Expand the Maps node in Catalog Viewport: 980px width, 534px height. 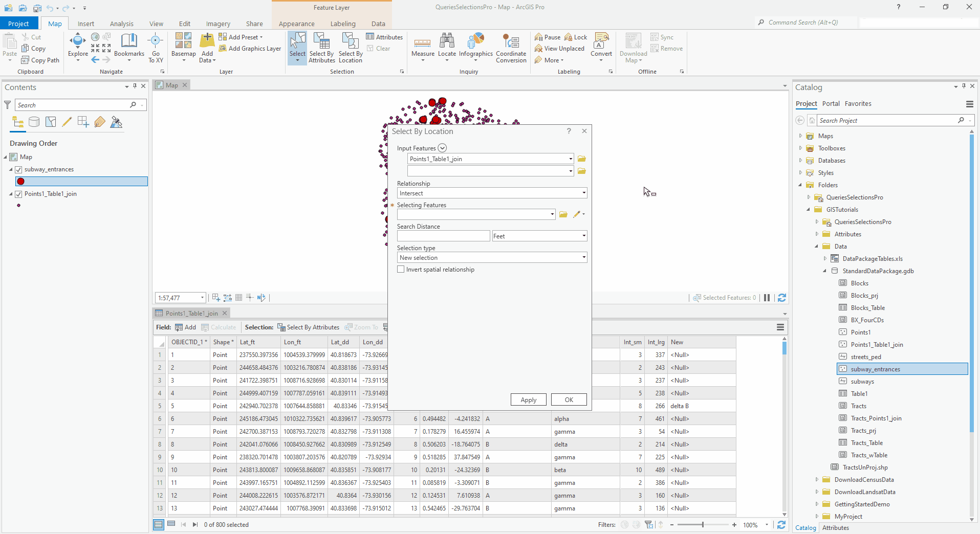(x=800, y=136)
